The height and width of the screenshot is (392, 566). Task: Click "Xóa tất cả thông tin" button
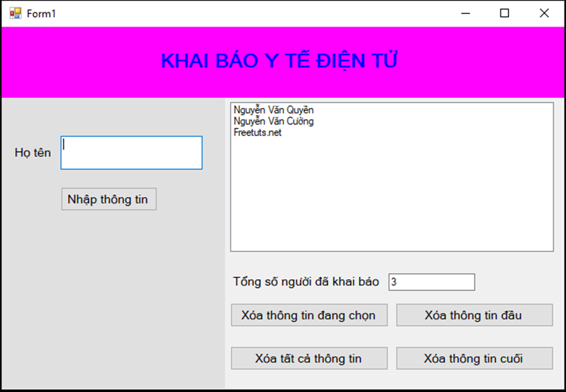pos(309,358)
